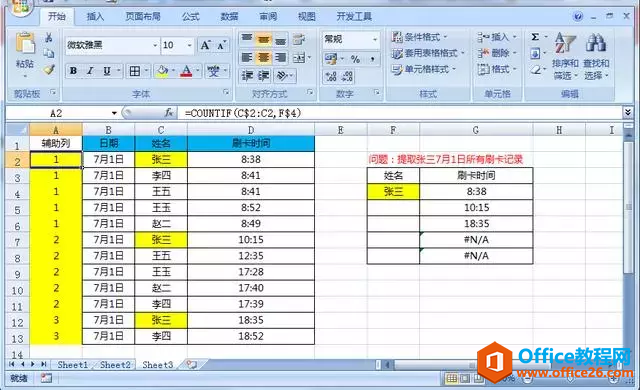Open the font name dropdown

pos(155,45)
